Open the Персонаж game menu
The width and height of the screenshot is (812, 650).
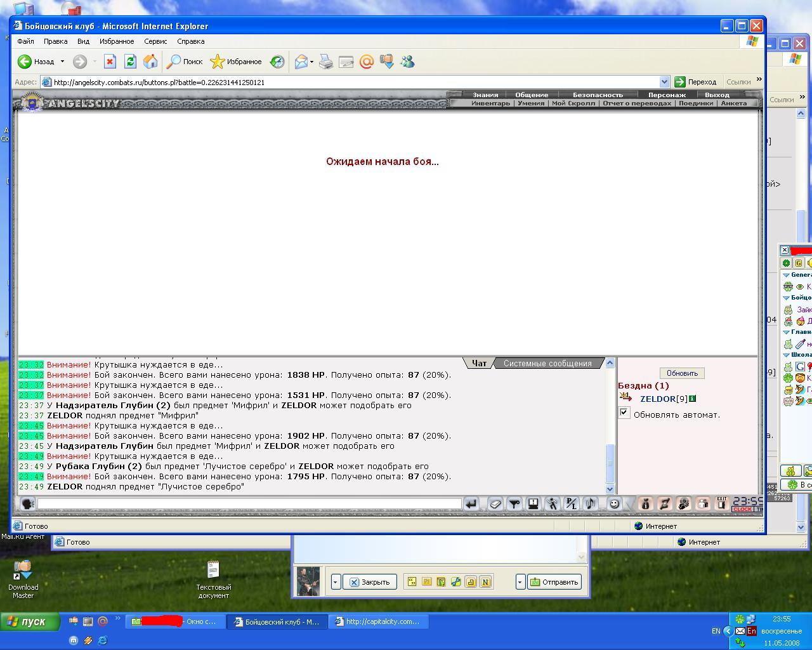[667, 95]
